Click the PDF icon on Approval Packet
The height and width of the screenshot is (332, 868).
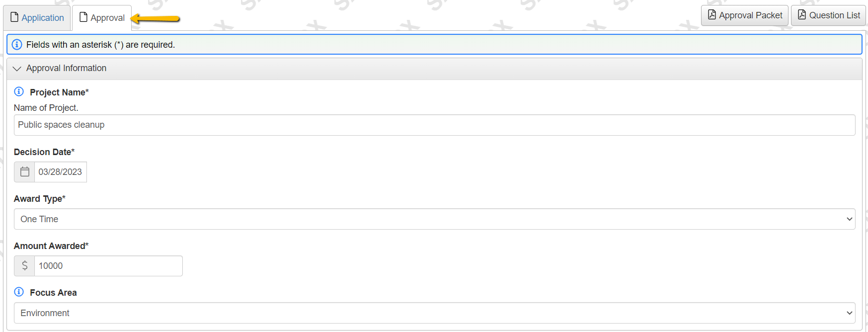point(712,15)
